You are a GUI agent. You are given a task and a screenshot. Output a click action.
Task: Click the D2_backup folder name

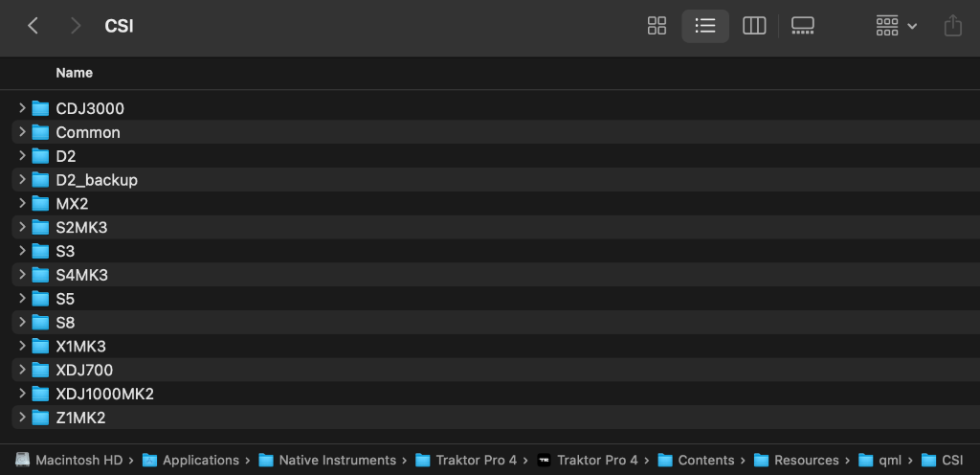click(97, 180)
